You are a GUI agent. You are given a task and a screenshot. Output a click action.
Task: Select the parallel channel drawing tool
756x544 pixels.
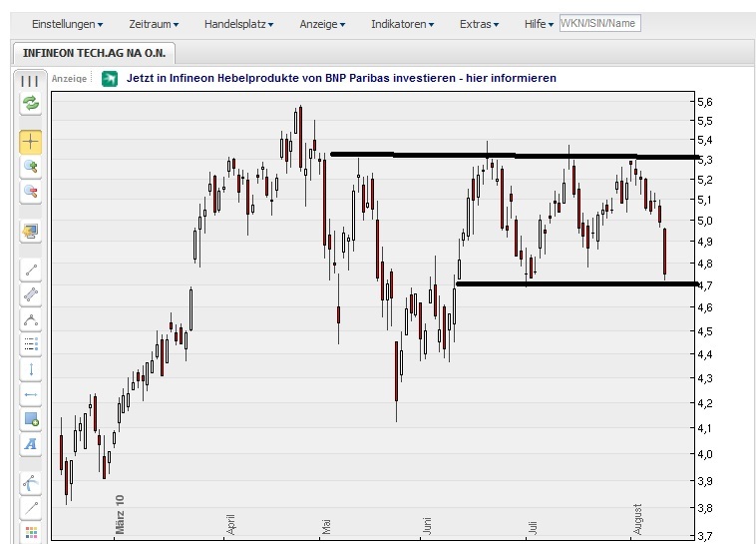click(30, 294)
